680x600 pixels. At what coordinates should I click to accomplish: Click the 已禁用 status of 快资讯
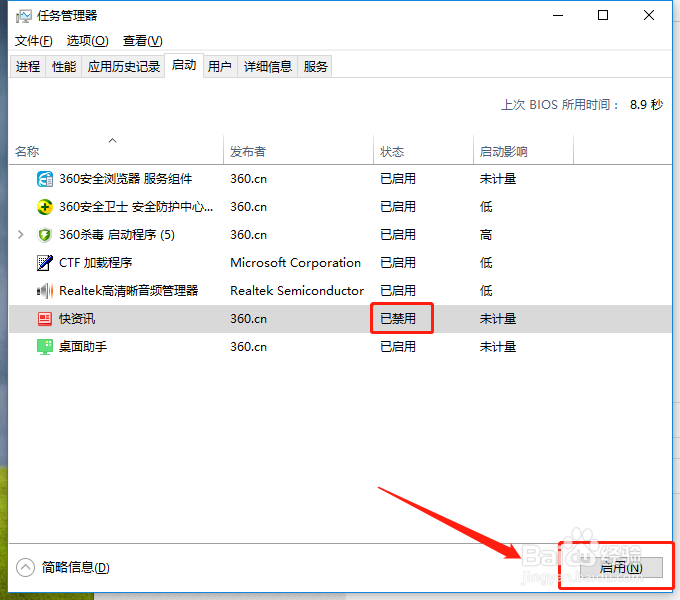pos(398,319)
